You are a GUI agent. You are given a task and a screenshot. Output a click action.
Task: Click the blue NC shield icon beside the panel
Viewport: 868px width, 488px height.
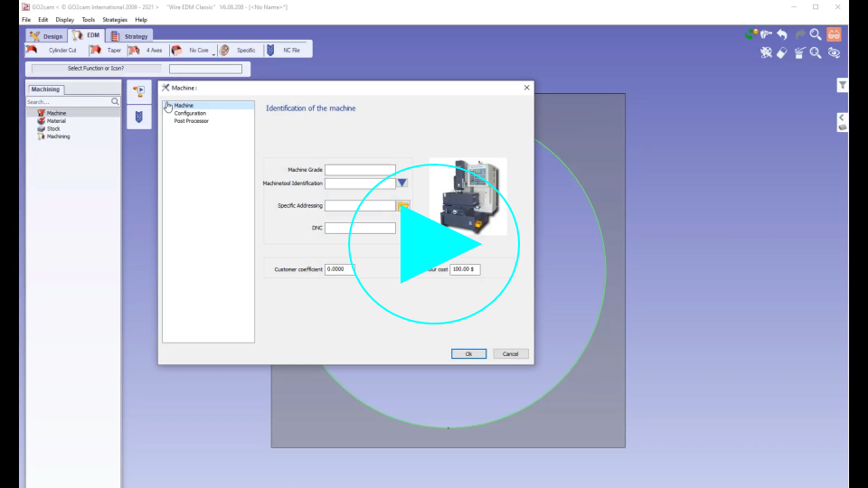(x=139, y=117)
